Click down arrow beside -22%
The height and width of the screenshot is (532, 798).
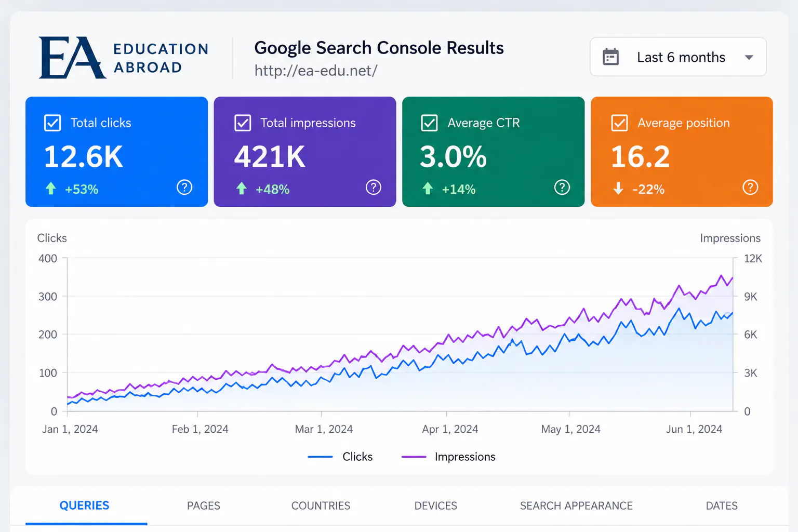coord(618,188)
